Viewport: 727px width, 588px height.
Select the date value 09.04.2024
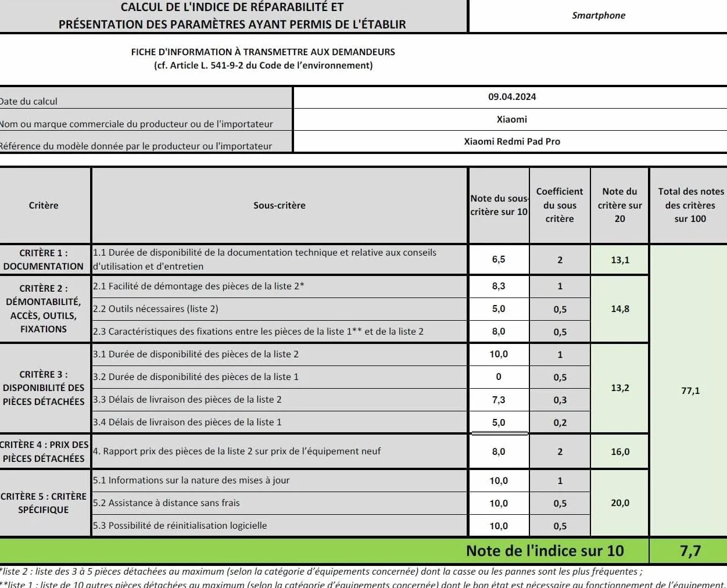coord(511,97)
